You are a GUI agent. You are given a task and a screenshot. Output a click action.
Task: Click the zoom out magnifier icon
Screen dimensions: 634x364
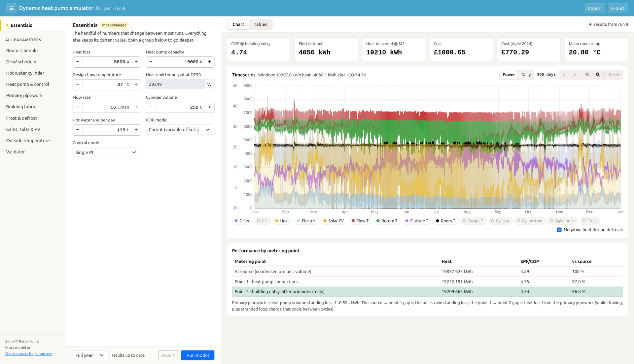pos(587,75)
